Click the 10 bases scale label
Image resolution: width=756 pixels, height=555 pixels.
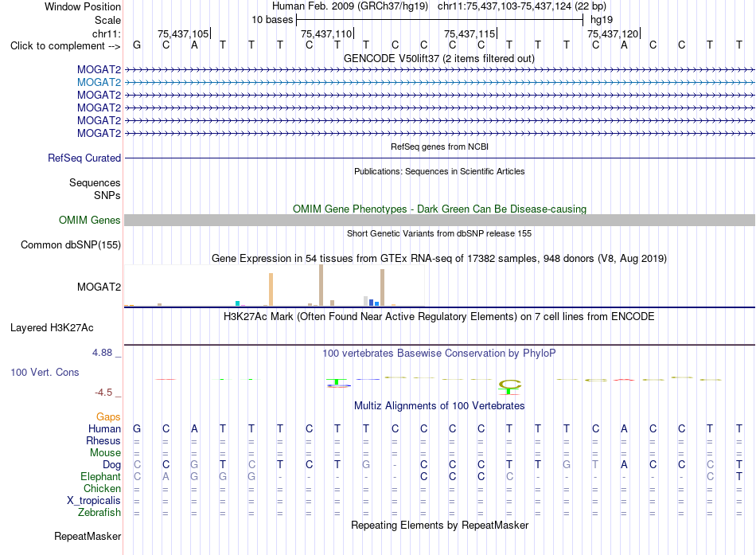pos(272,20)
